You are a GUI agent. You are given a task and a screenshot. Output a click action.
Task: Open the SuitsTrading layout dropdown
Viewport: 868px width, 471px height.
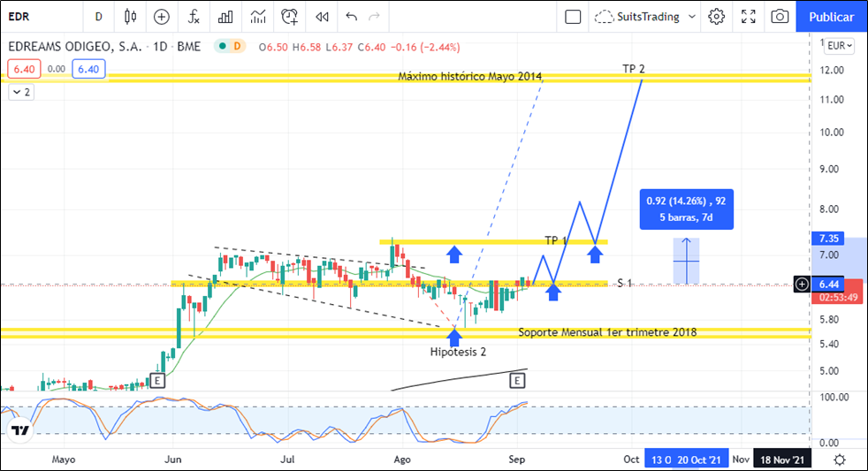pyautogui.click(x=645, y=16)
